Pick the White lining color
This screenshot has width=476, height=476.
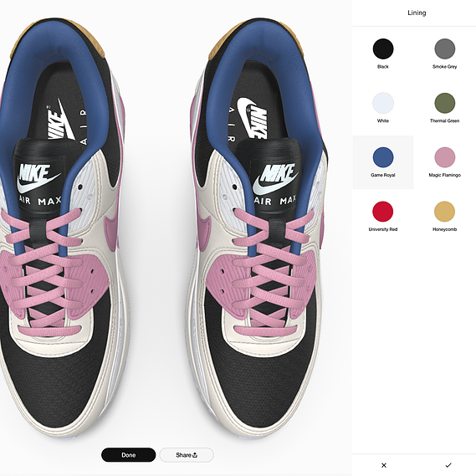click(383, 103)
